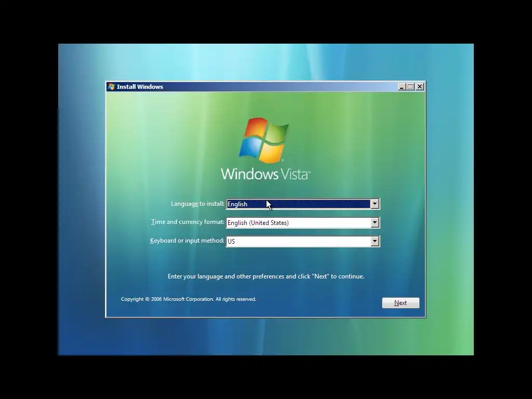532x399 pixels.
Task: Expand Time and currency format dropdown arrow
Action: pos(375,222)
